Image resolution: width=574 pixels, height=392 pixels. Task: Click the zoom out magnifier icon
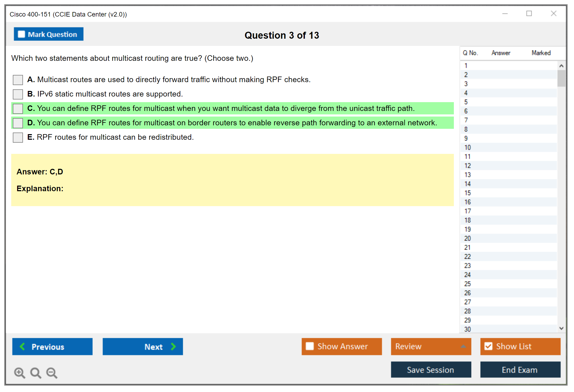point(52,373)
